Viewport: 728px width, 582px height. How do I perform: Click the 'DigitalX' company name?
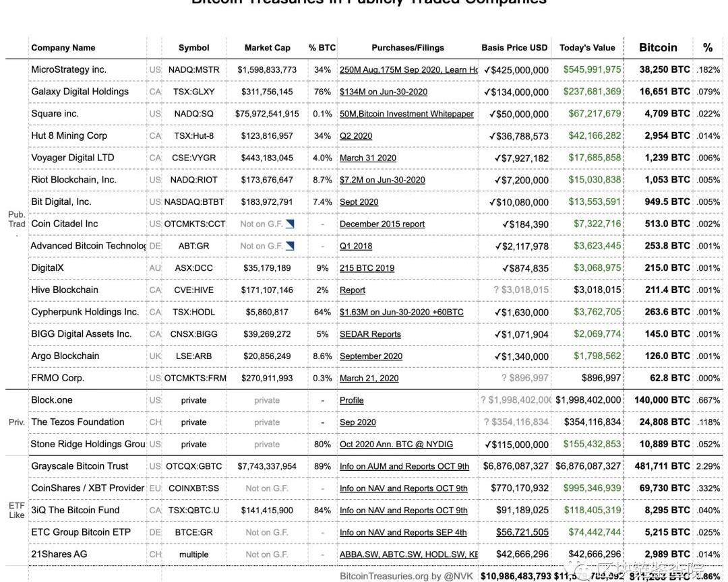coord(47,268)
